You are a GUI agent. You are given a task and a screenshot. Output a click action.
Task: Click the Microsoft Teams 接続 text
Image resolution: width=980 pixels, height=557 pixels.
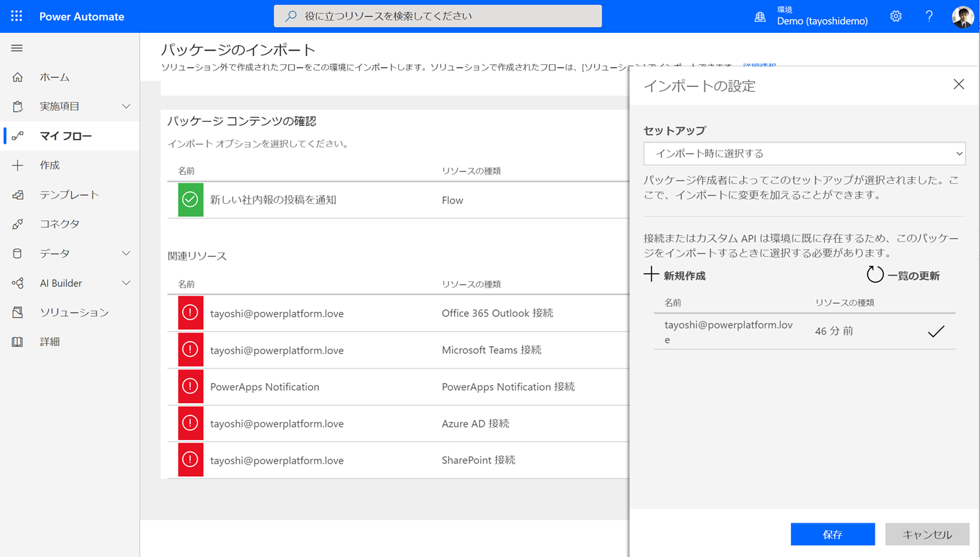[491, 350]
